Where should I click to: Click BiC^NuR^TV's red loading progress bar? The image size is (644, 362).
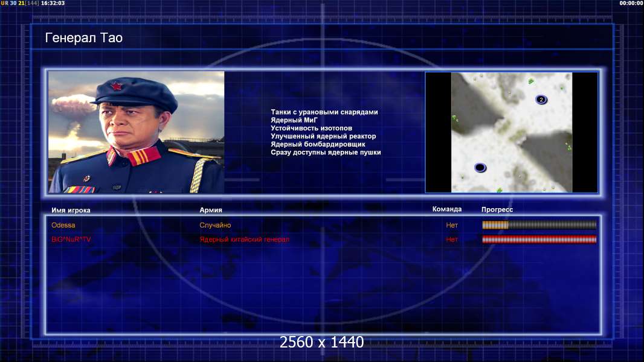click(539, 240)
